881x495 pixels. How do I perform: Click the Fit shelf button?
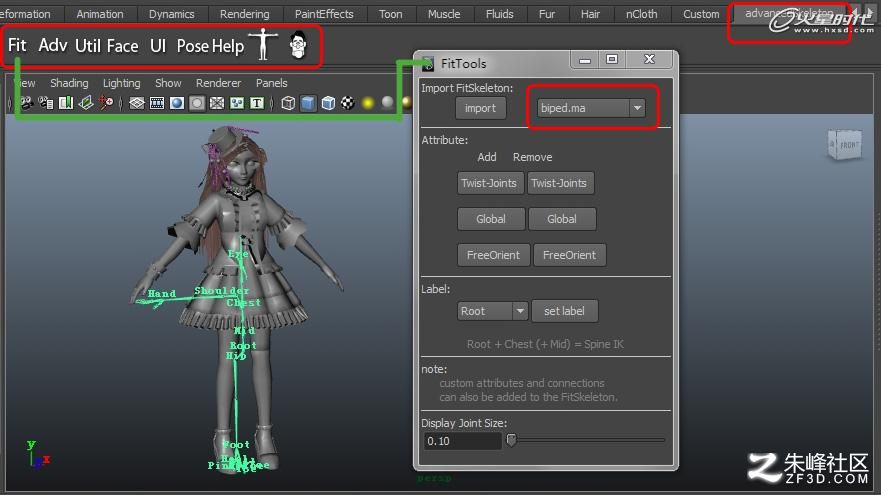(x=17, y=45)
